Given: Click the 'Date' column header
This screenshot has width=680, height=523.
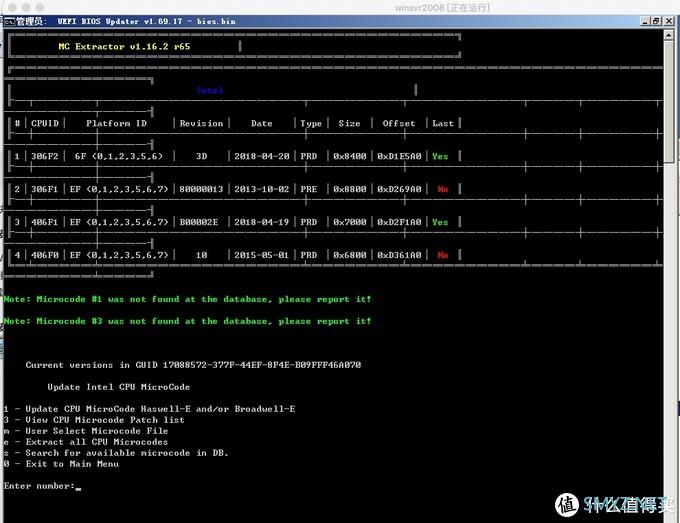Looking at the screenshot, I should click(262, 123).
